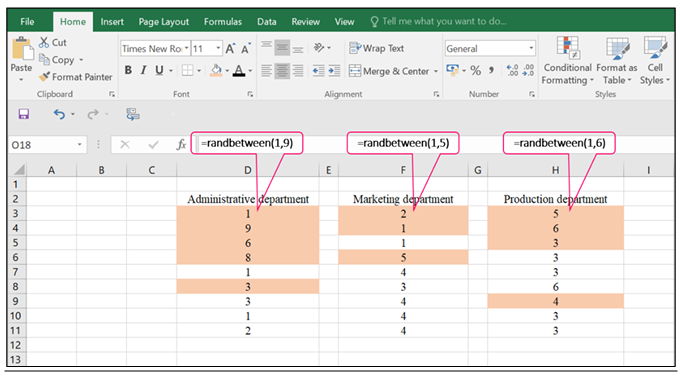Click the Cut scissors icon
Screen dimensions: 680x377
pyautogui.click(x=44, y=42)
